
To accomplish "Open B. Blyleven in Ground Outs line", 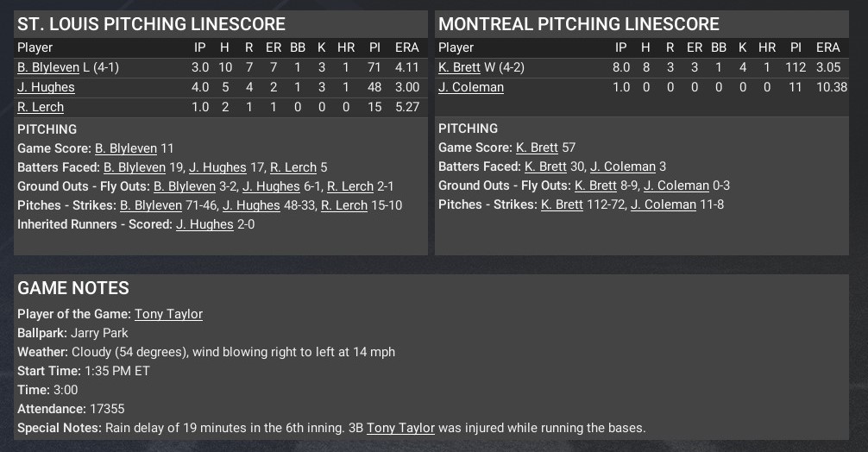I will (x=185, y=186).
